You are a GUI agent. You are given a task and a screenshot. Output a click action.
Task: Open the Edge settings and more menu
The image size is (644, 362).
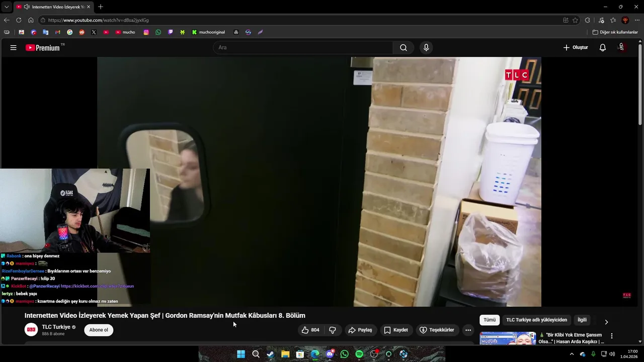click(x=637, y=20)
